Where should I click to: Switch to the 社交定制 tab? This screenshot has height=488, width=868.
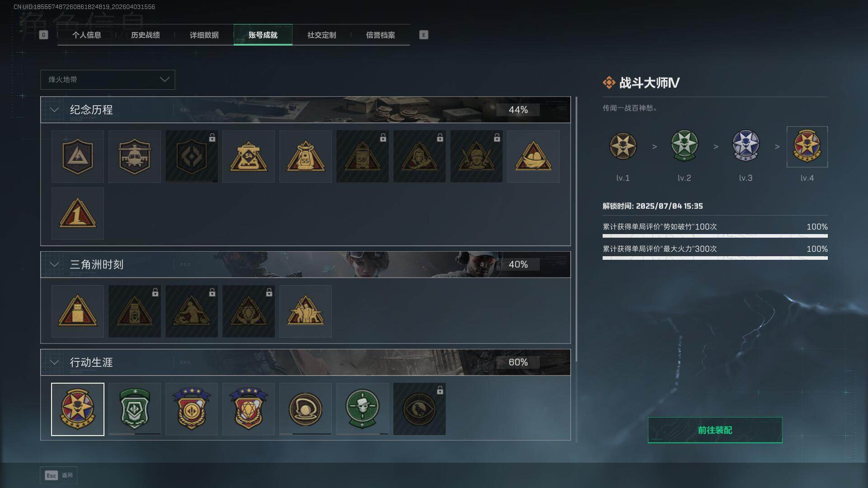coord(321,35)
